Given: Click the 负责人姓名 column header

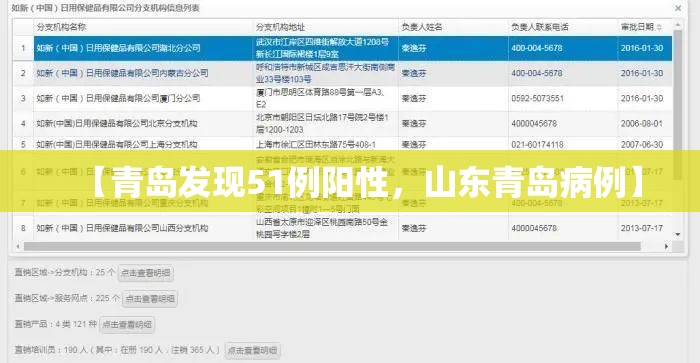Looking at the screenshot, I should point(421,27).
